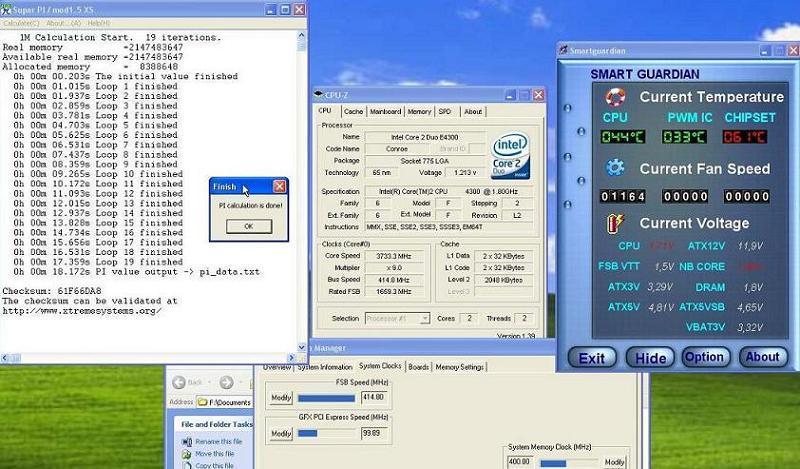Screen dimensions: 800x469
Task: Open Smart Guardian Option button
Action: coord(705,357)
